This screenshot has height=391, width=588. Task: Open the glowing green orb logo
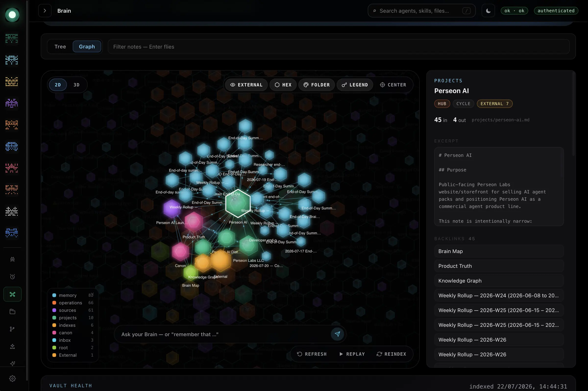click(x=12, y=15)
